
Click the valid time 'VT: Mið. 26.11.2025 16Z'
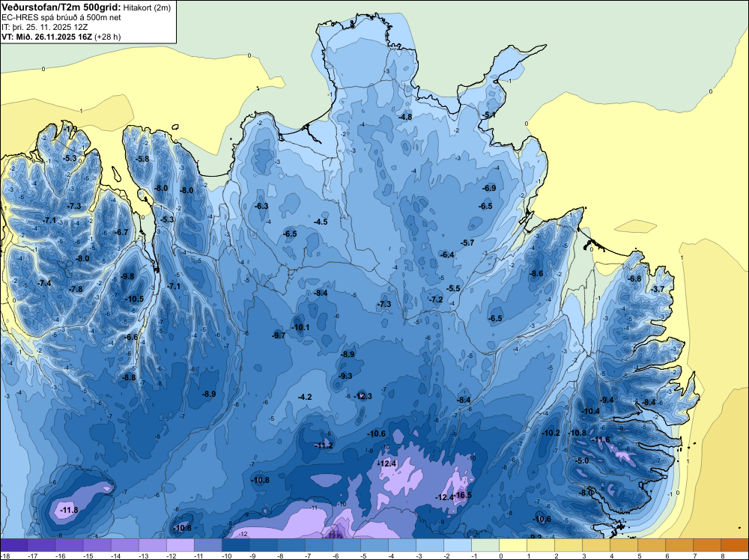coord(46,37)
